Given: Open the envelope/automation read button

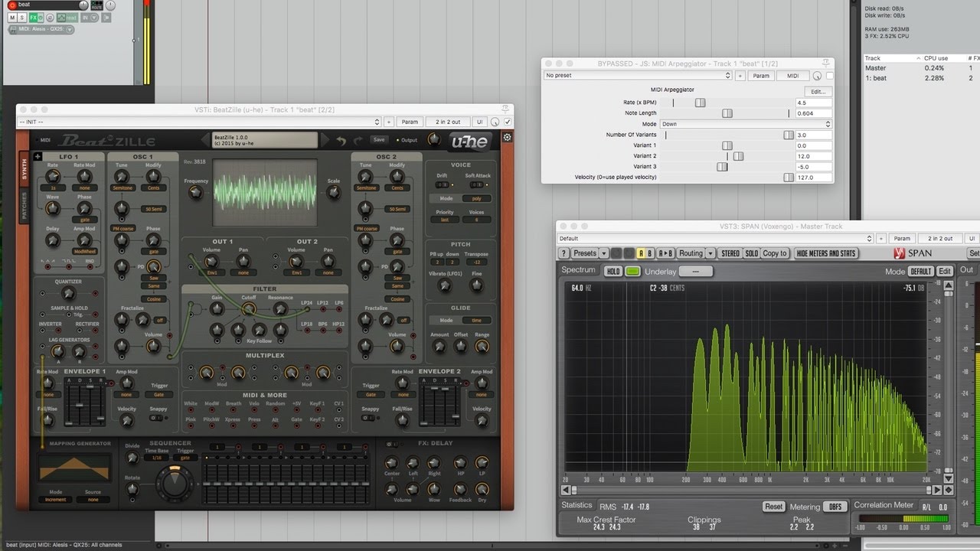Looking at the screenshot, I should click(x=67, y=18).
